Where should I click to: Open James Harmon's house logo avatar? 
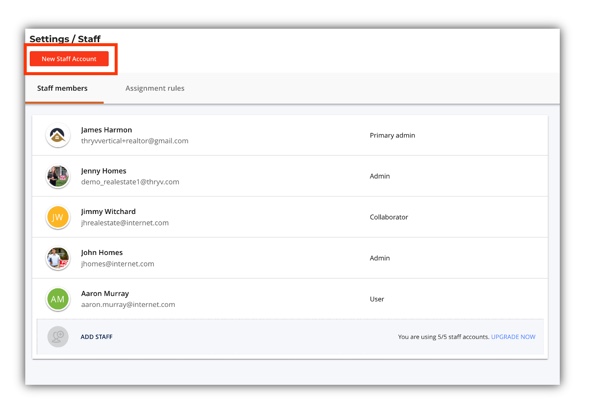click(x=58, y=135)
